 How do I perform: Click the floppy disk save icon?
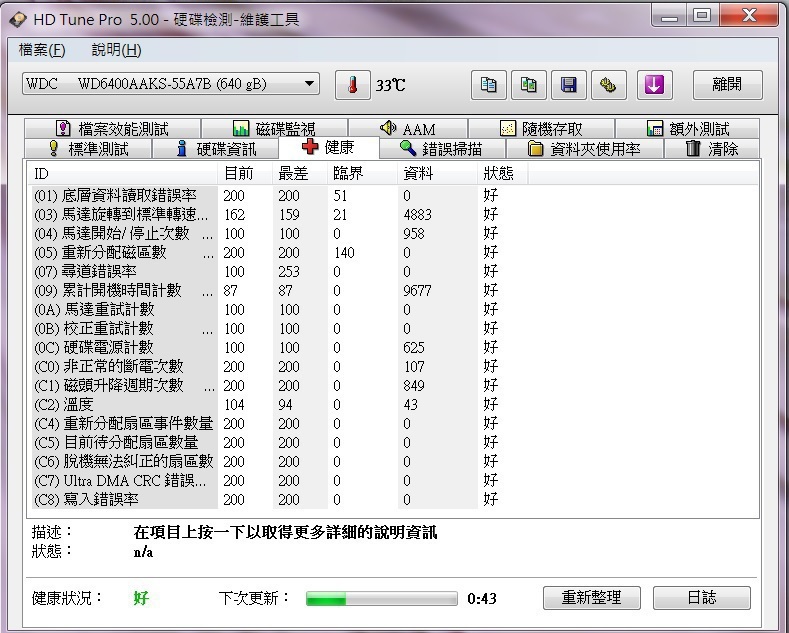tap(569, 85)
